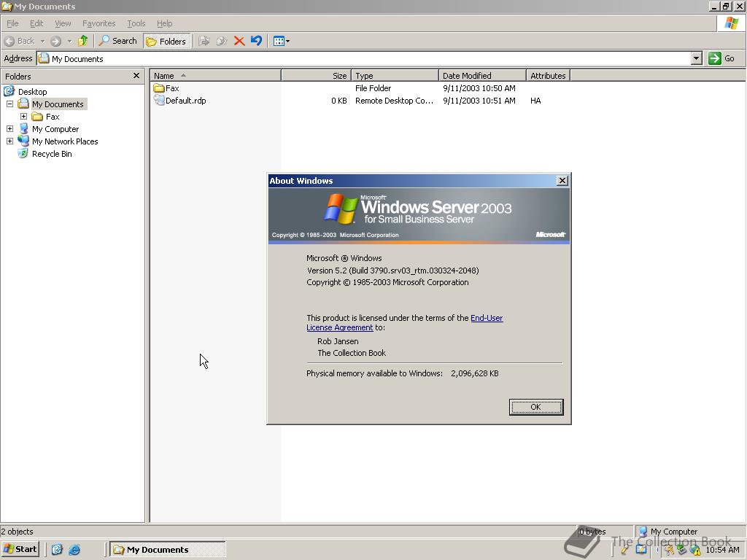This screenshot has width=747, height=560.
Task: Open the Views dropdown button
Action: click(281, 41)
